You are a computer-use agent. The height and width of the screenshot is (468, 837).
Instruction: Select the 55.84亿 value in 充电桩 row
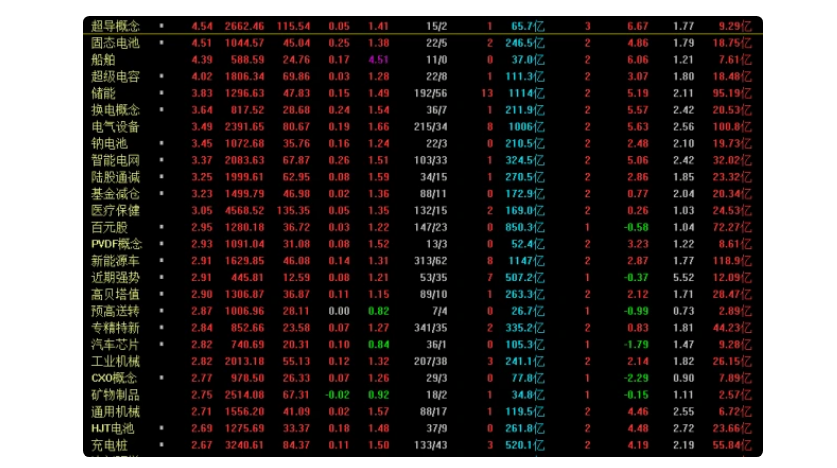tap(732, 445)
